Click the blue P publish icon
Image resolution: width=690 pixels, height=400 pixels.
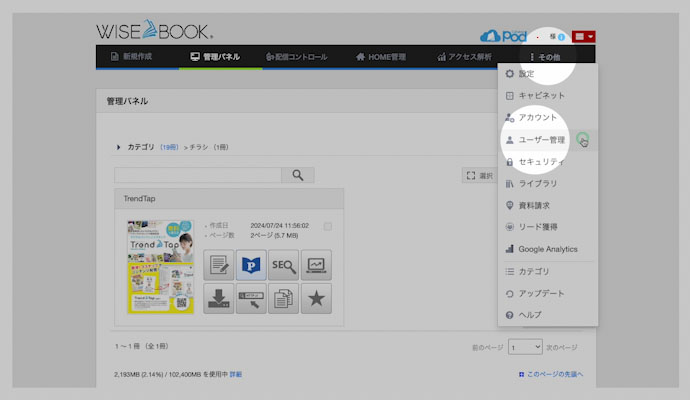(251, 265)
